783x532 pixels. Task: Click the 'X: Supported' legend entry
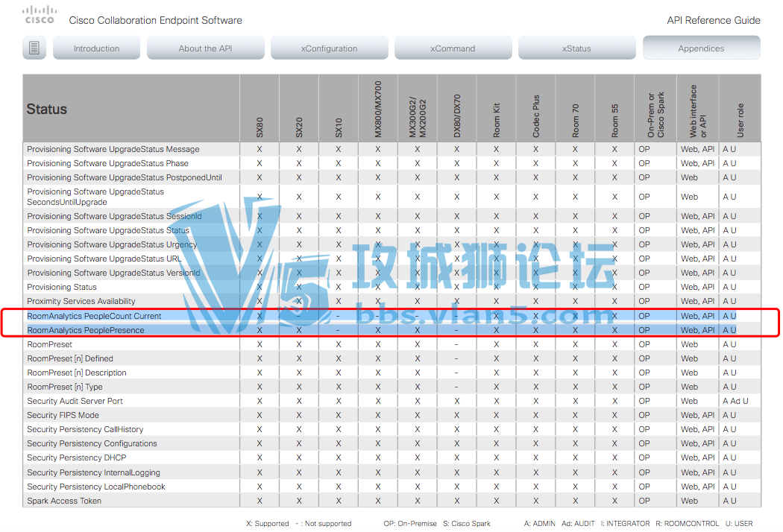coord(267,524)
